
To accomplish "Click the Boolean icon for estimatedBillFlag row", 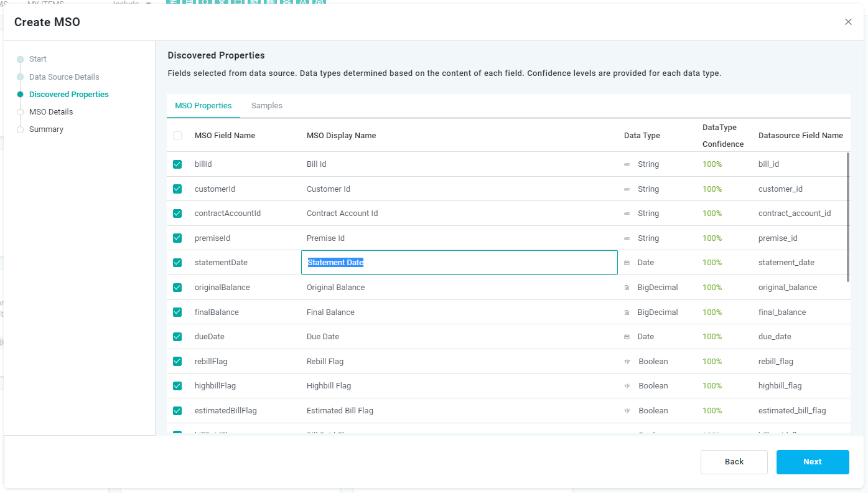I will [627, 411].
